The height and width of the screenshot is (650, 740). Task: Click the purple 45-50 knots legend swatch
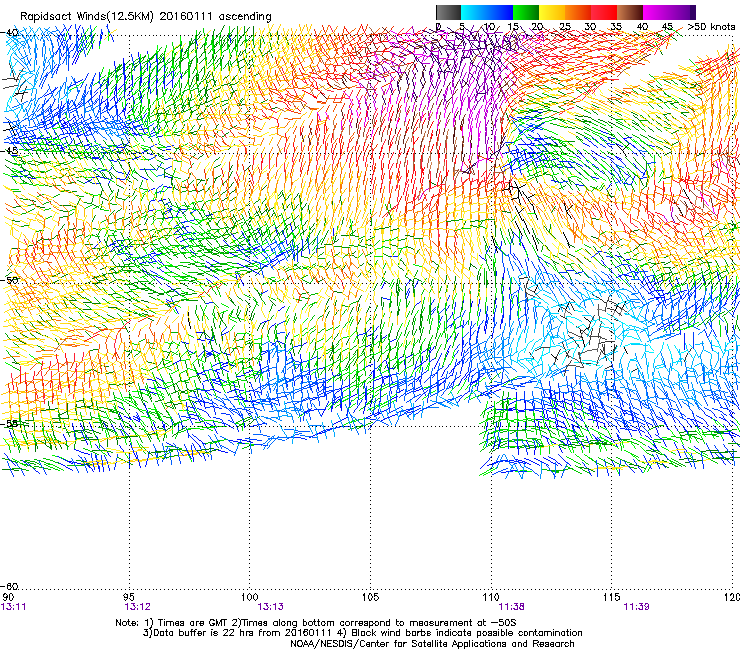tap(682, 12)
